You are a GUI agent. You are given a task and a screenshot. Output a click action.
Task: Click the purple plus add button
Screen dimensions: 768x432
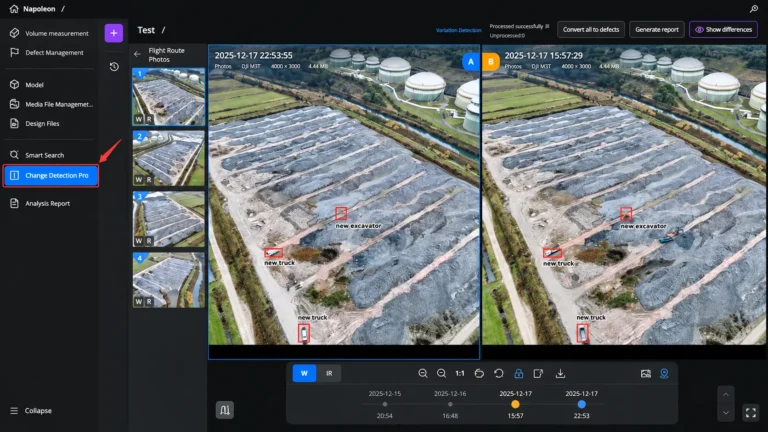click(x=114, y=33)
